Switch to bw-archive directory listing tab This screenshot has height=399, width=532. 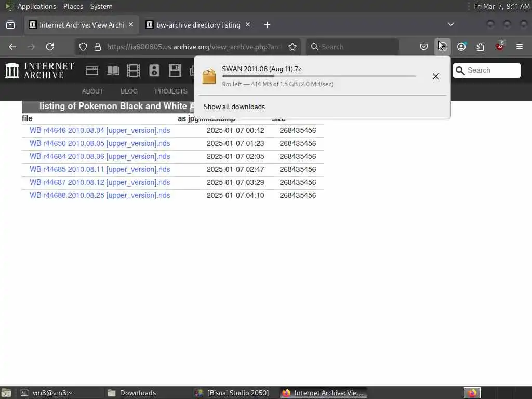[198, 25]
